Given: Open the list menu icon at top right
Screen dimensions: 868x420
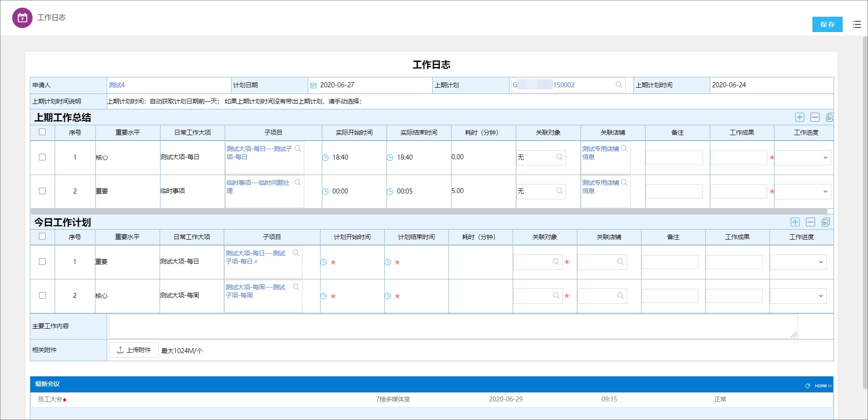Looking at the screenshot, I should [x=857, y=24].
